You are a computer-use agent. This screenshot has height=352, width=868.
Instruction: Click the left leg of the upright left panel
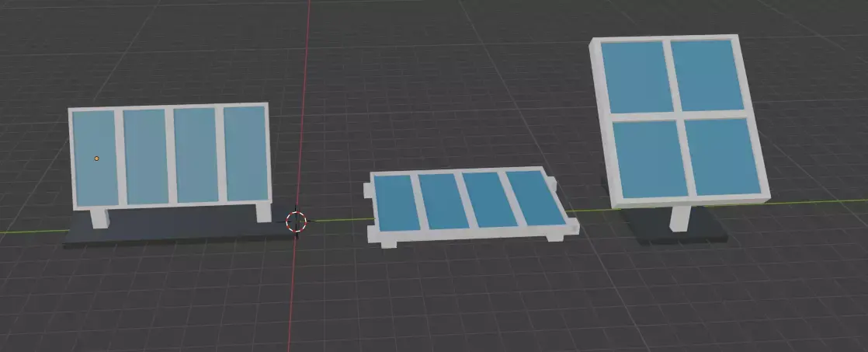(99, 217)
